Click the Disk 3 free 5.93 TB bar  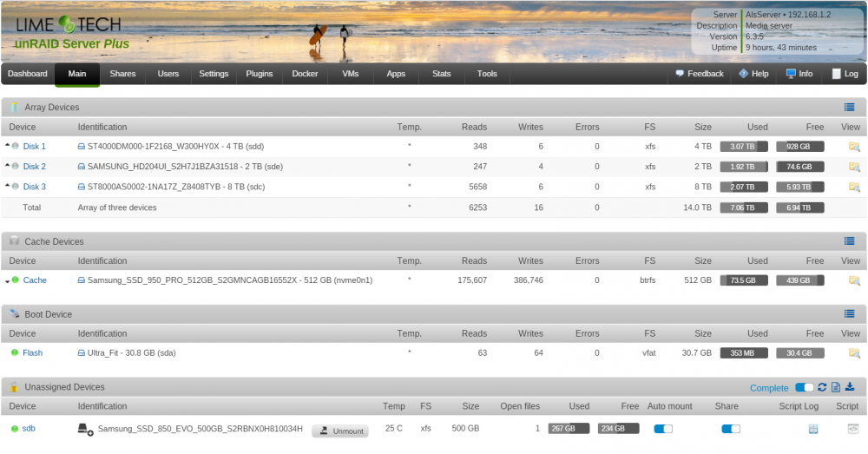(x=800, y=188)
